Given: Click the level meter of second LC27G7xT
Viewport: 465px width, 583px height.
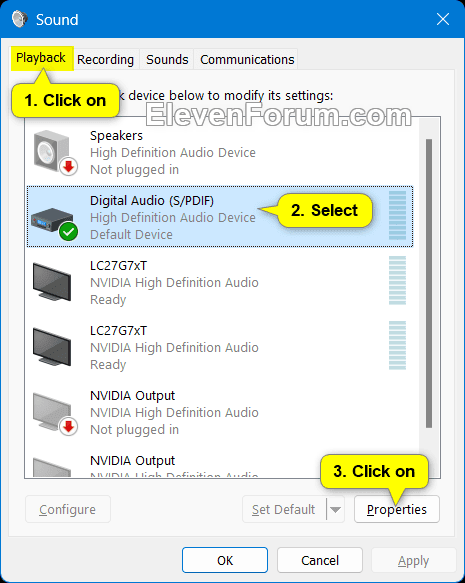Looking at the screenshot, I should tap(397, 345).
